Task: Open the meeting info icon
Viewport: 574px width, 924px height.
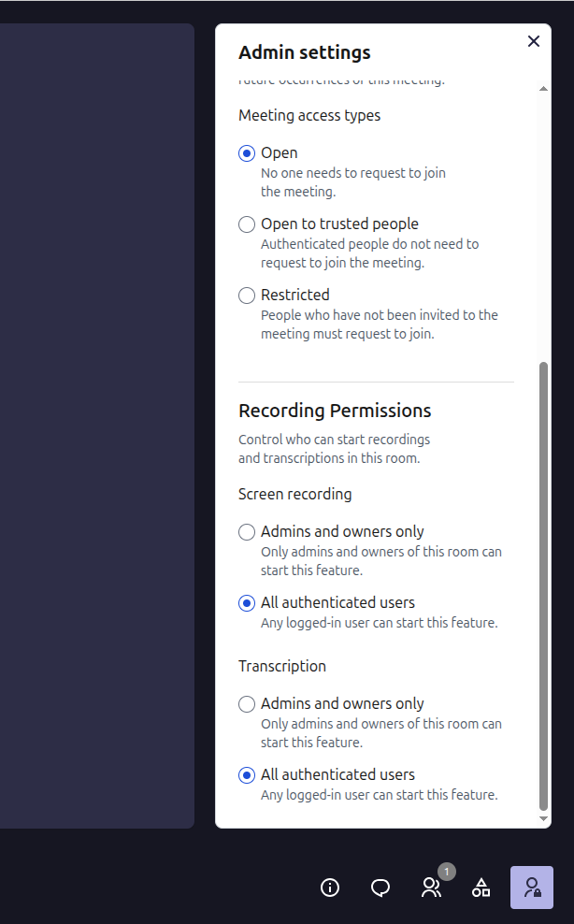Action: click(x=330, y=888)
